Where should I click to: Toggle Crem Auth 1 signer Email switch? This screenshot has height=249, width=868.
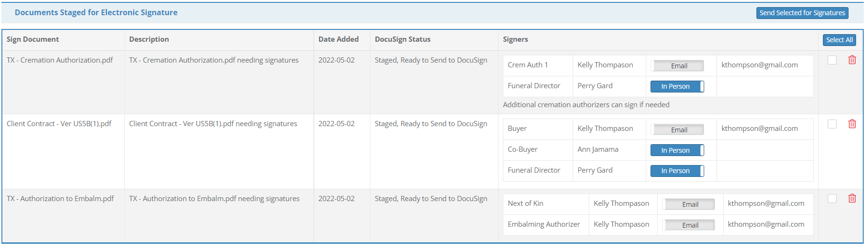[677, 66]
